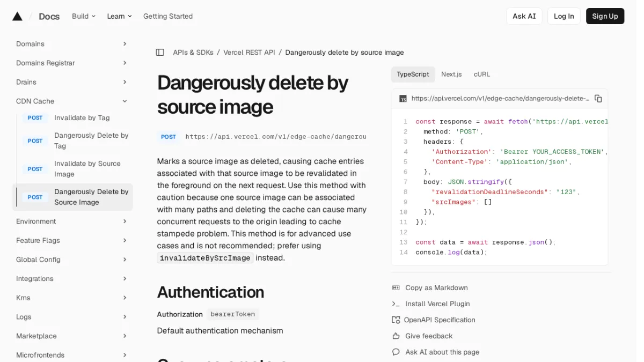Copy the API endpoint URL with the copy icon
Viewport: 644px width, 362px height.
tap(598, 99)
